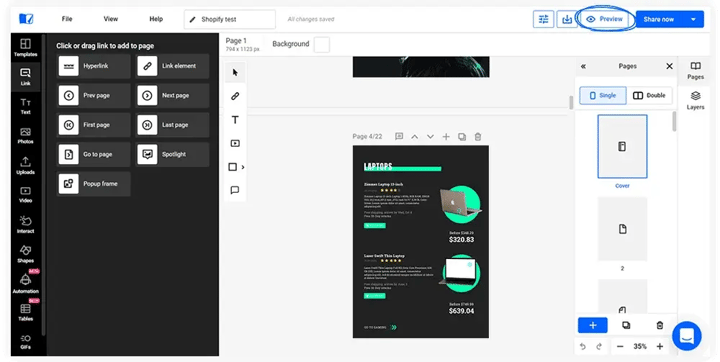
Task: Open the Pages tab on right rail
Action: click(696, 70)
